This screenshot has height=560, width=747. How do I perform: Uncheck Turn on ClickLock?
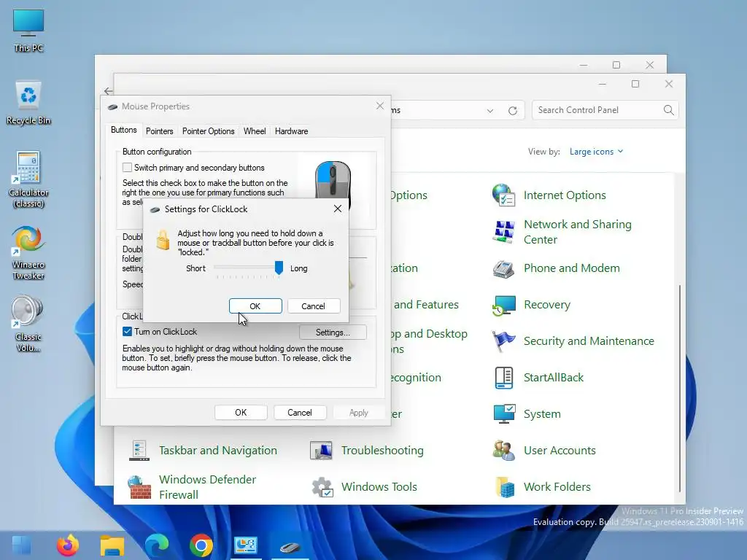pyautogui.click(x=127, y=332)
